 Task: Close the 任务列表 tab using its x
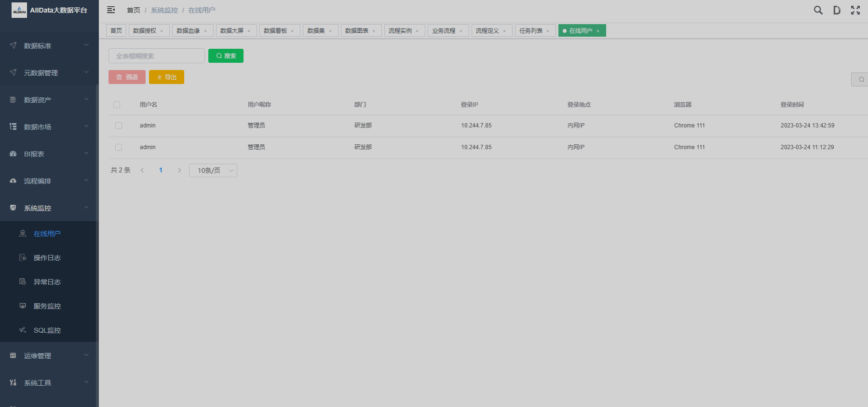(x=548, y=31)
